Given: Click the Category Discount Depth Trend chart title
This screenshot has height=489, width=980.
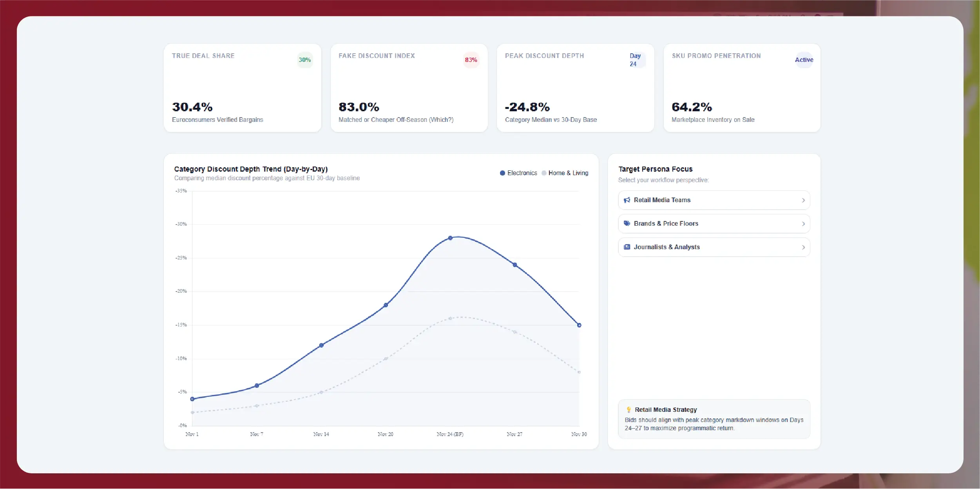Looking at the screenshot, I should 251,169.
